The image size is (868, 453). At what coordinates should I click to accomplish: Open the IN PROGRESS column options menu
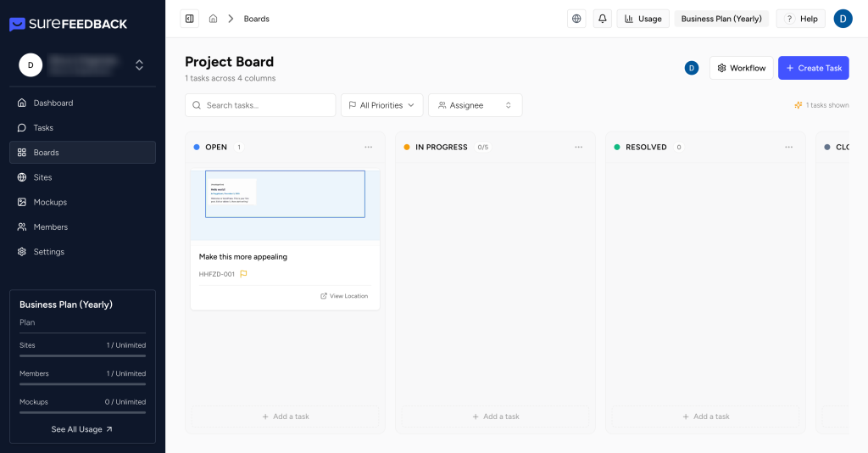[x=578, y=147]
